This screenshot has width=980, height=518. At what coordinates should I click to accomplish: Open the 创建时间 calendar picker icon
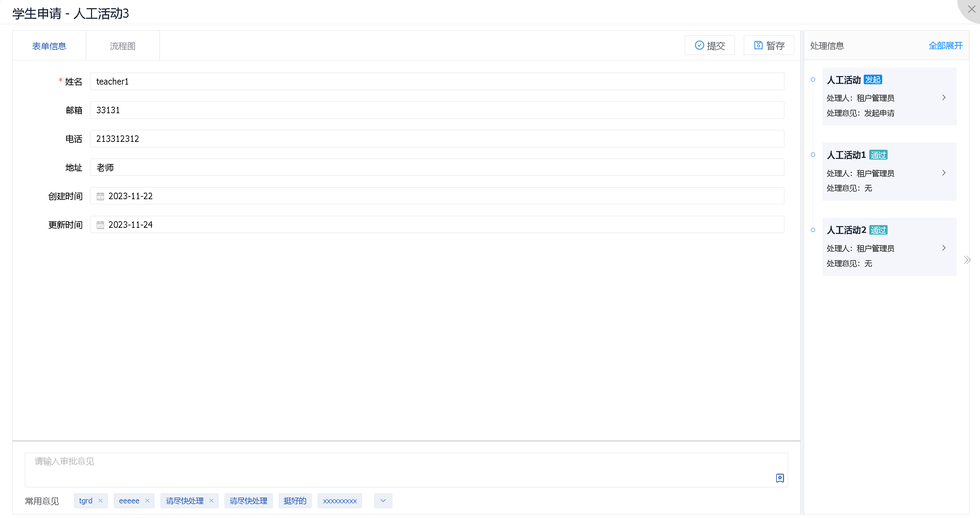point(100,196)
